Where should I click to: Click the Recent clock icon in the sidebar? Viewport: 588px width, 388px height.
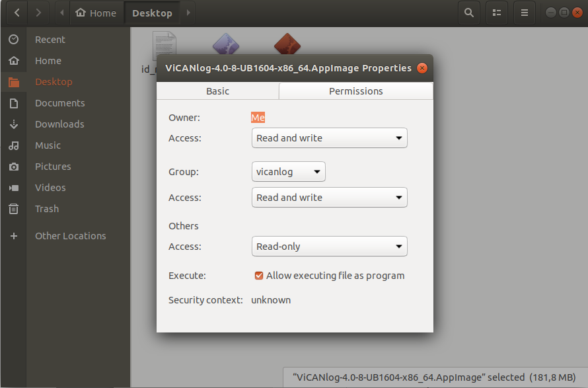tap(13, 40)
